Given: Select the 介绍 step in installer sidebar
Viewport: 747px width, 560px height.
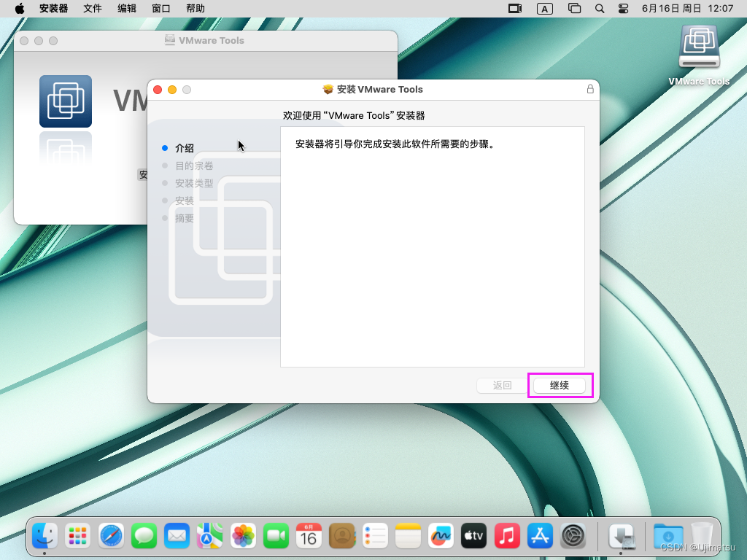Looking at the screenshot, I should pyautogui.click(x=185, y=148).
